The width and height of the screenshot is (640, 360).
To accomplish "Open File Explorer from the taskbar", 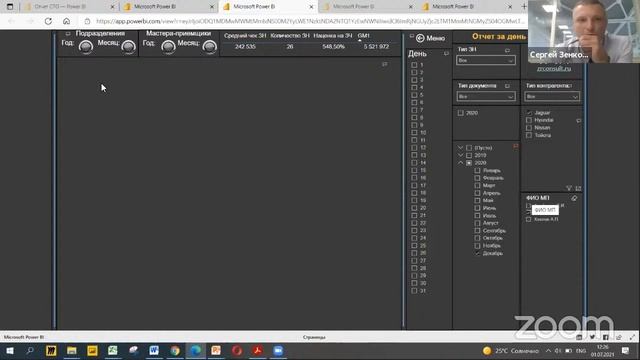I will click(71, 351).
